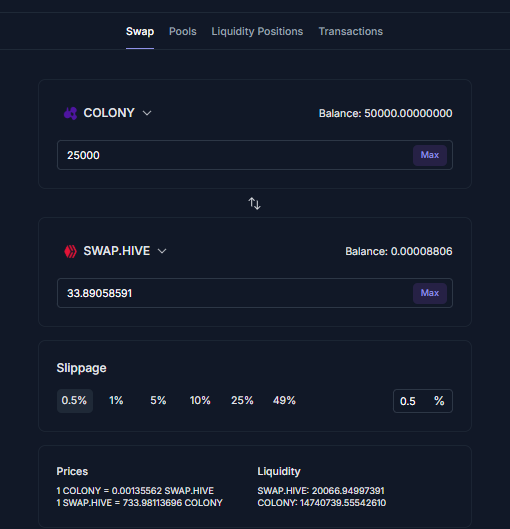Open the Liquidity Positions tab
The image size is (510, 529).
tap(257, 31)
